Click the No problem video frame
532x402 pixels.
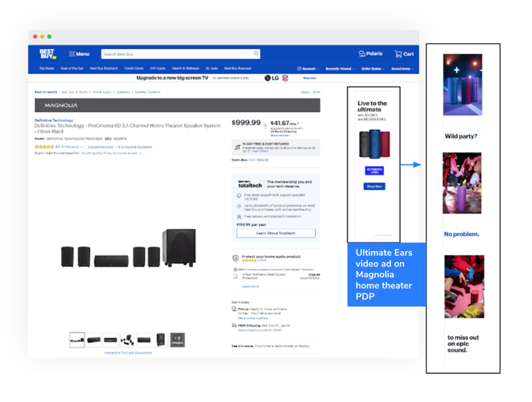(462, 183)
